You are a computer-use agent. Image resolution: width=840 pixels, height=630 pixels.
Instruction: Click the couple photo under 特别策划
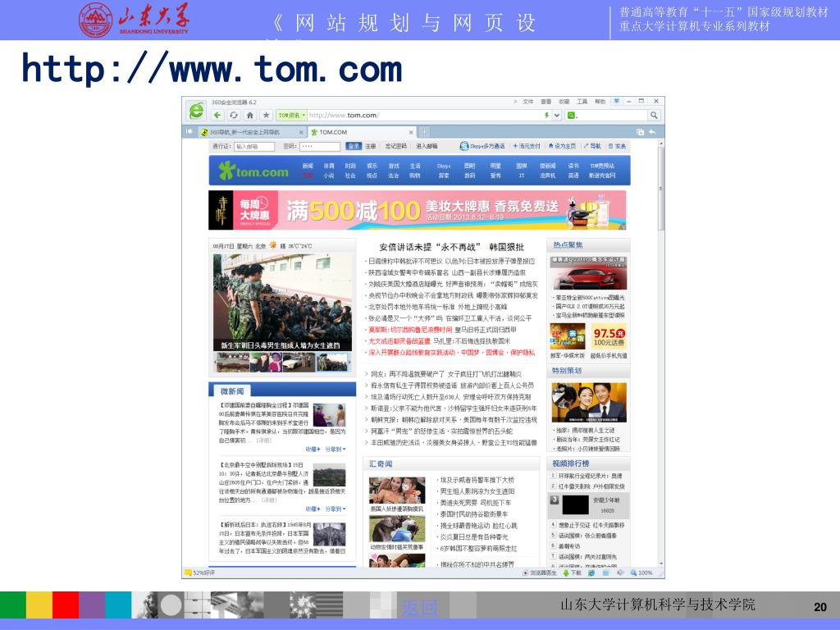(x=589, y=402)
